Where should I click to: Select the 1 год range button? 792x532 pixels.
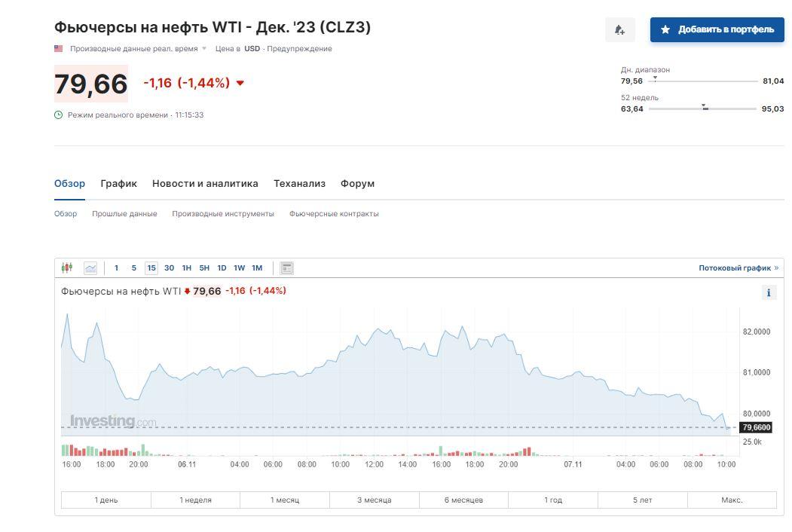pos(553,500)
